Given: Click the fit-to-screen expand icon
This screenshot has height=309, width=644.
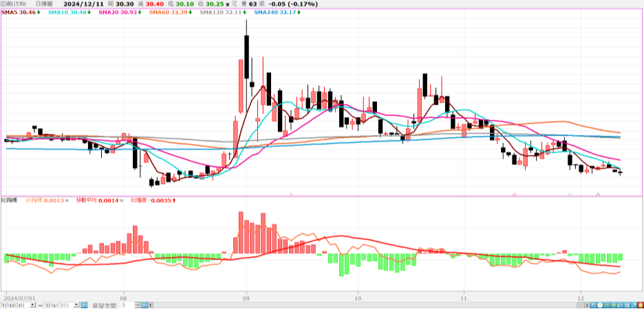Looking at the screenshot, I should pyautogui.click(x=627, y=306).
